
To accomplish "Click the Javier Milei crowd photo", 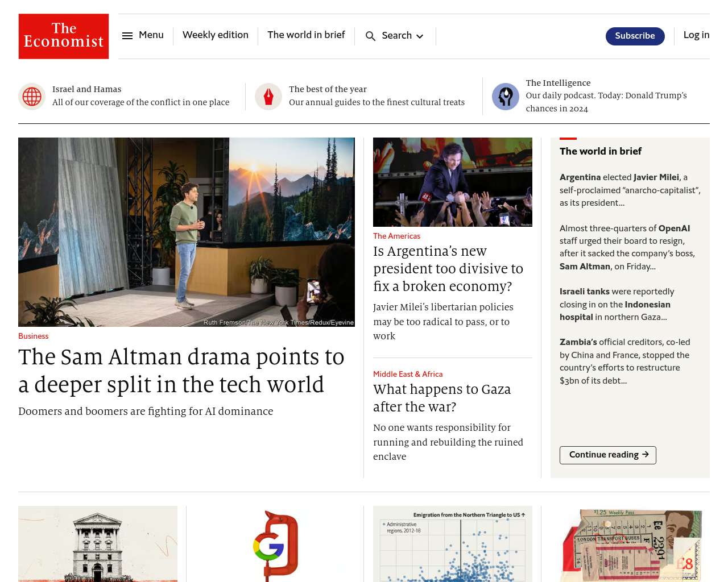I will [x=453, y=182].
